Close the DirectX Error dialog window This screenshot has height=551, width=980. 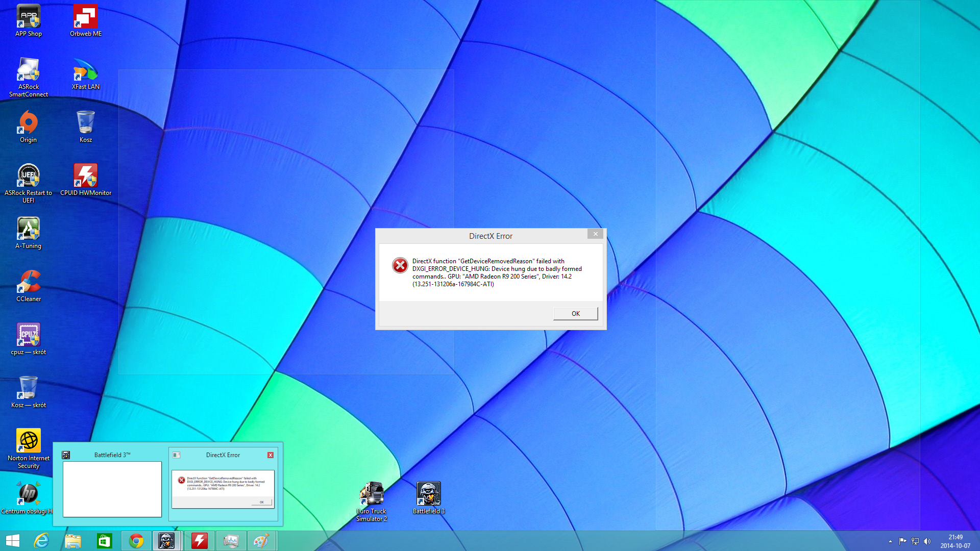pyautogui.click(x=595, y=234)
